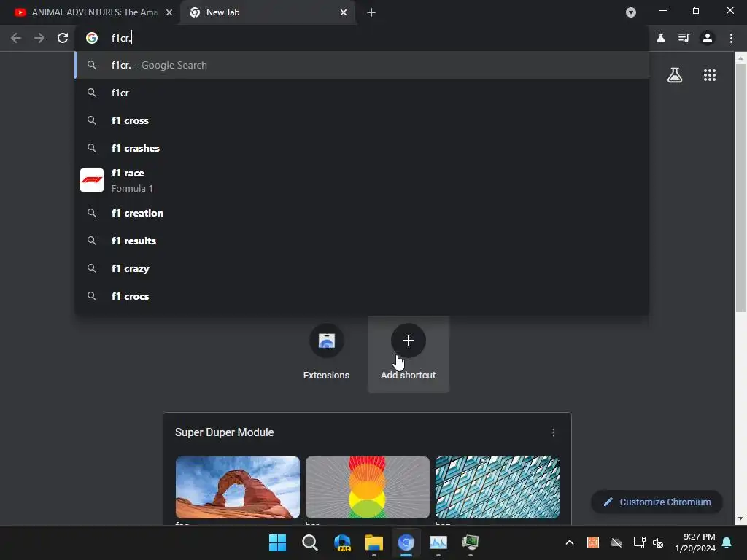Click the page vertical scrollbar thumb

click(x=740, y=188)
